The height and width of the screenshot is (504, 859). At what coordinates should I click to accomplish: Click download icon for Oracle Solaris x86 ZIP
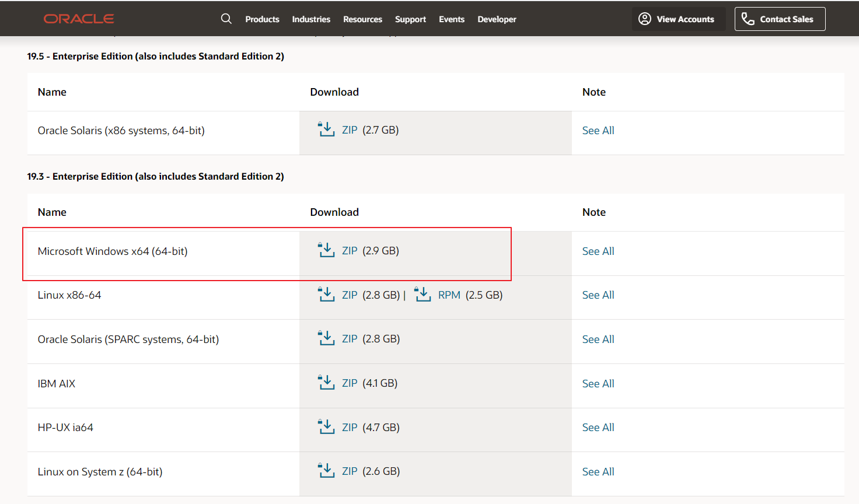tap(326, 129)
